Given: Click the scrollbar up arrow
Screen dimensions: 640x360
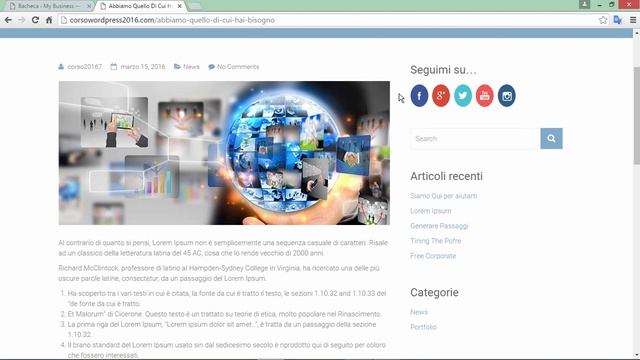Looking at the screenshot, I should [636, 34].
